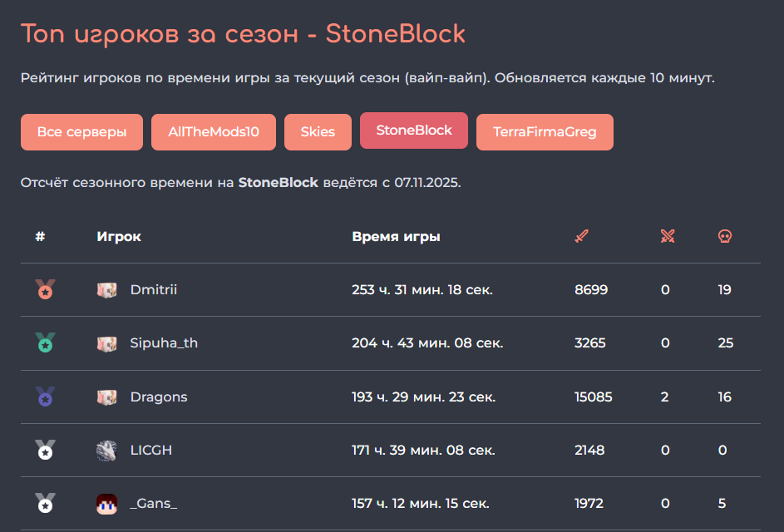Open player Sipuha_th's name link

pyautogui.click(x=164, y=343)
